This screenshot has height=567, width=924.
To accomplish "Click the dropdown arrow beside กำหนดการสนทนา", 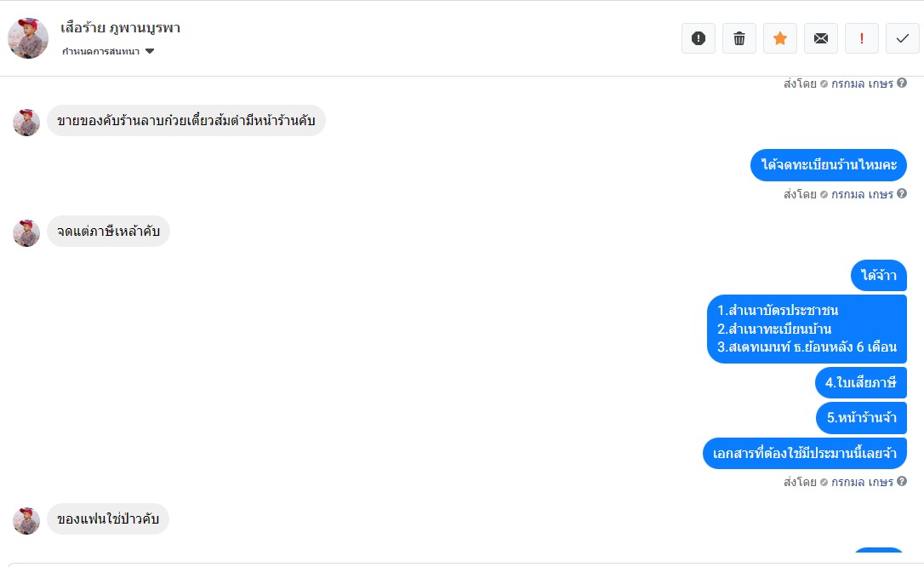I will tap(150, 52).
